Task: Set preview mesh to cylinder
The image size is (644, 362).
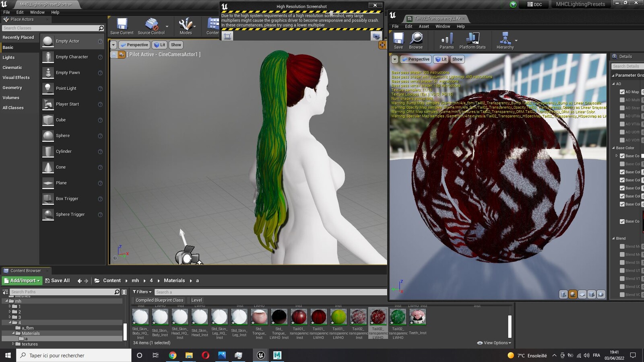Action: [563, 294]
